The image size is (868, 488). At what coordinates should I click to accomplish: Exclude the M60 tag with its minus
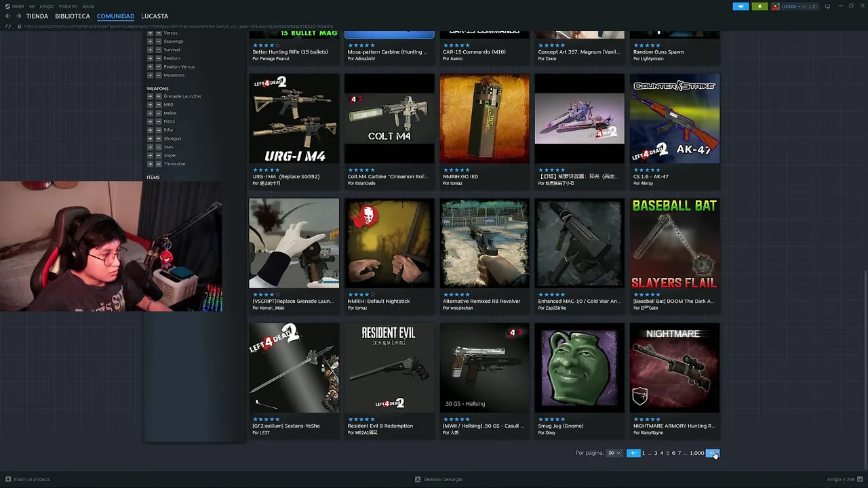pos(158,104)
